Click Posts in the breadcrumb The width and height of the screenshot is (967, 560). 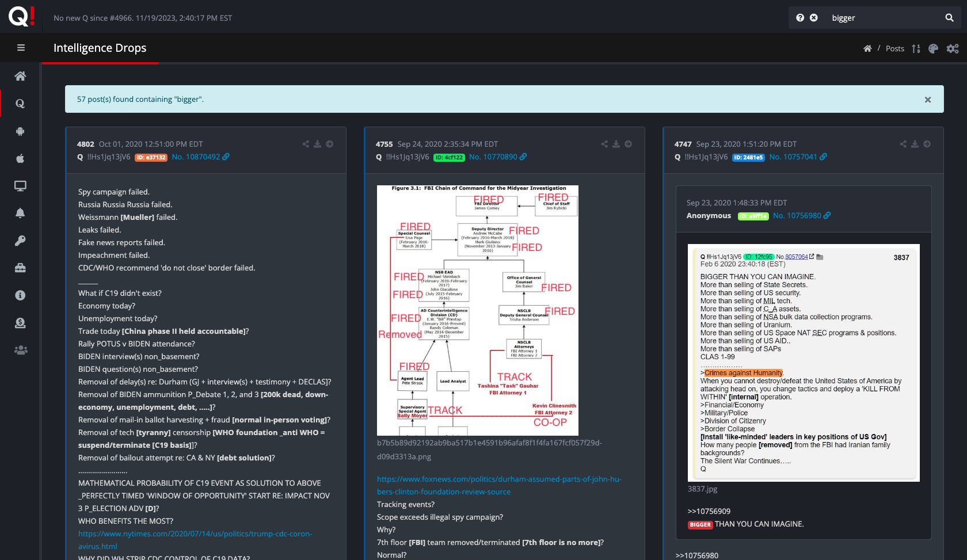[894, 49]
